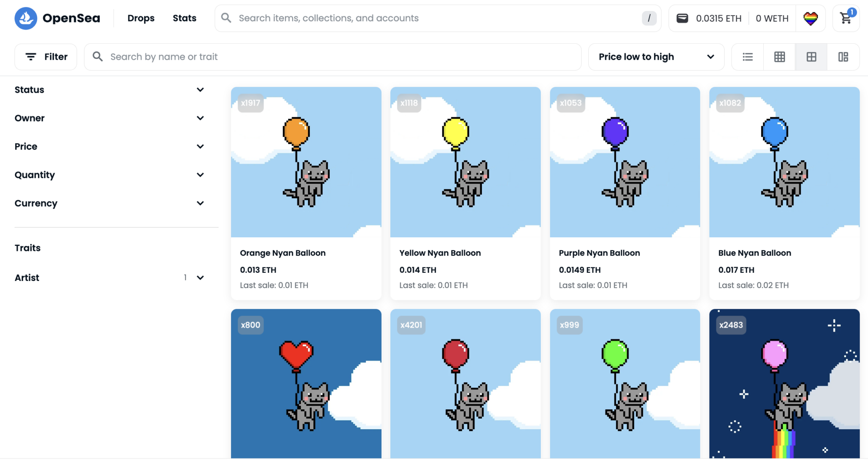Click the main search items field
Image resolution: width=868 pixels, height=464 pixels.
(x=424, y=18)
